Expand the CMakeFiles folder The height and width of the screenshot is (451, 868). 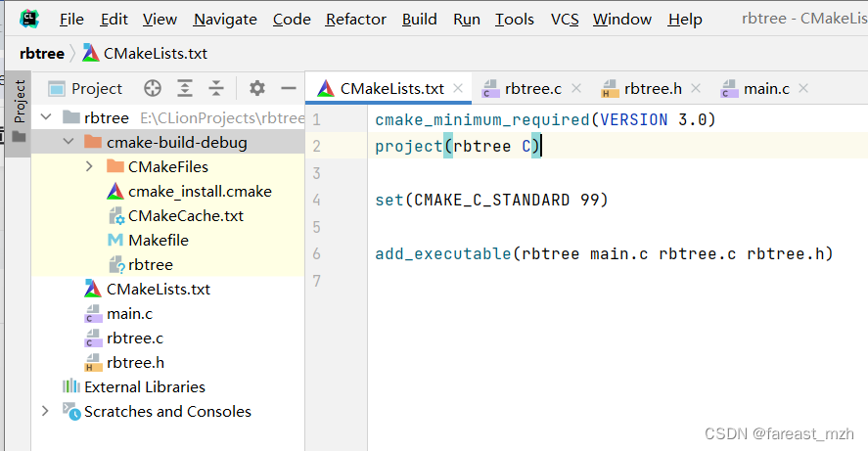[x=89, y=166]
